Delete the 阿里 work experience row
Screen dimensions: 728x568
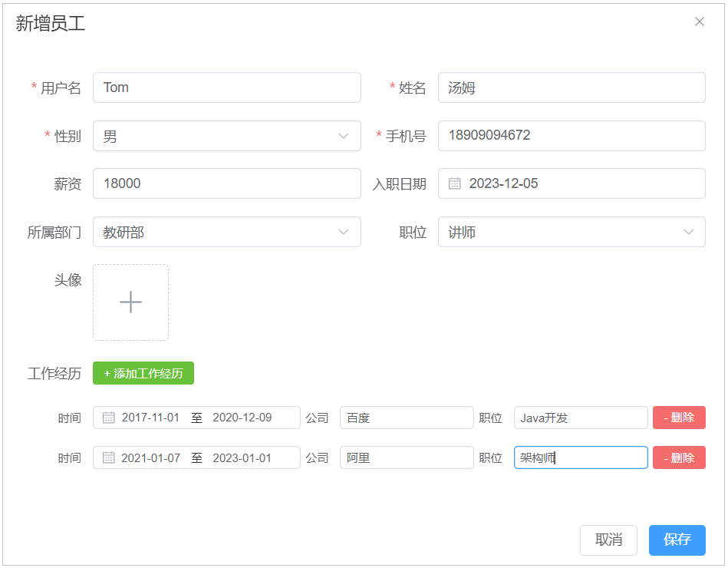click(679, 457)
